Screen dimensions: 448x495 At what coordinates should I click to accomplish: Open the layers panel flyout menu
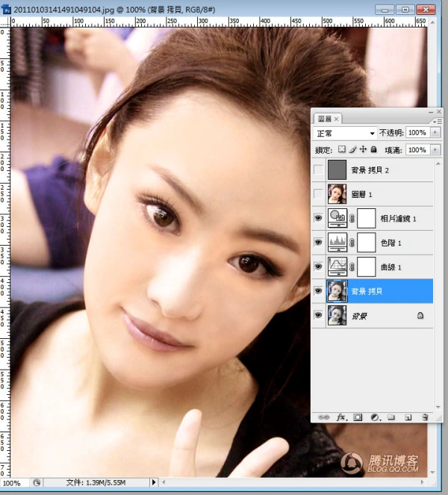(x=438, y=122)
